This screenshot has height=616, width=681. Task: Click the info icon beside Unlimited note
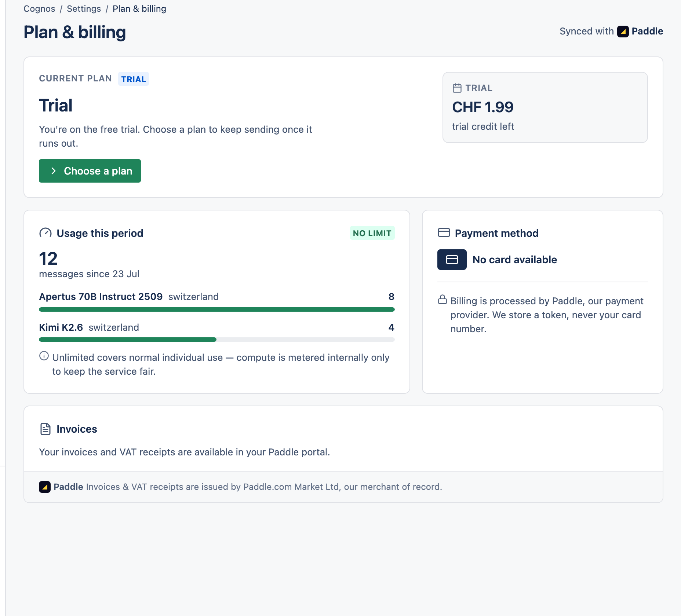(x=44, y=356)
